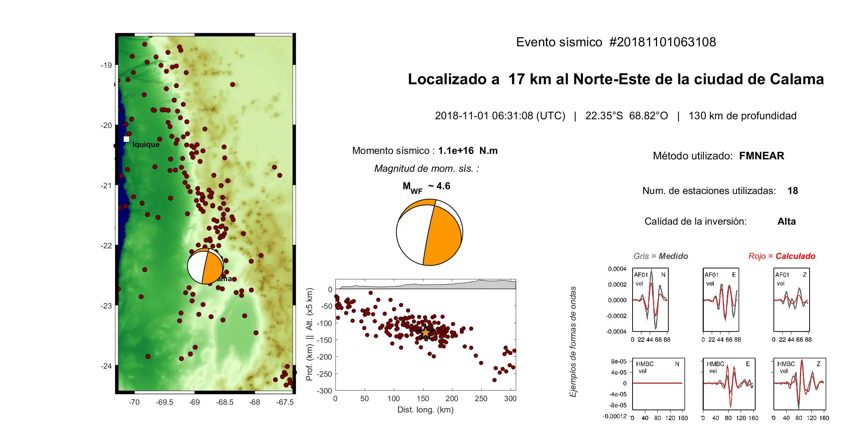The height and width of the screenshot is (442, 868).
Task: Click the '8e-05' amplitude tick label
Action: (x=619, y=361)
